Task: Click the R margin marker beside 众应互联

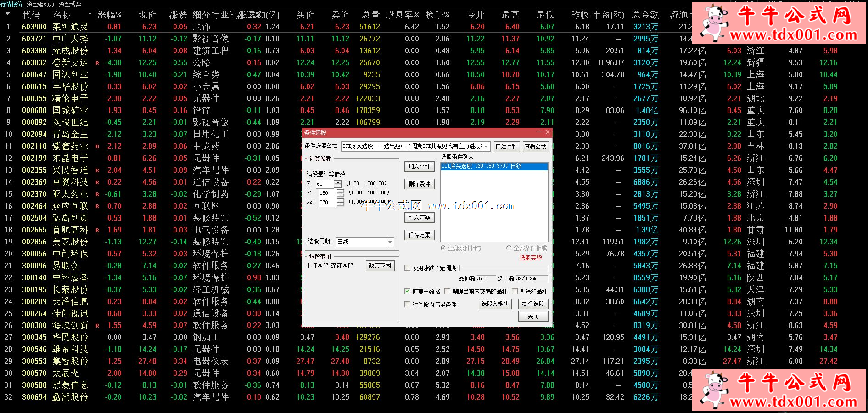Action: click(x=97, y=206)
